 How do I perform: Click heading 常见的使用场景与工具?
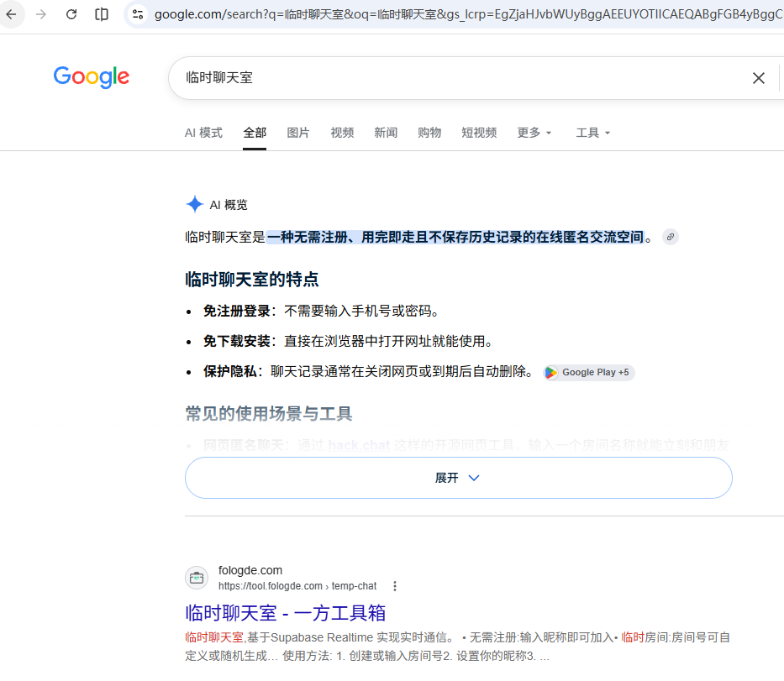click(x=269, y=414)
